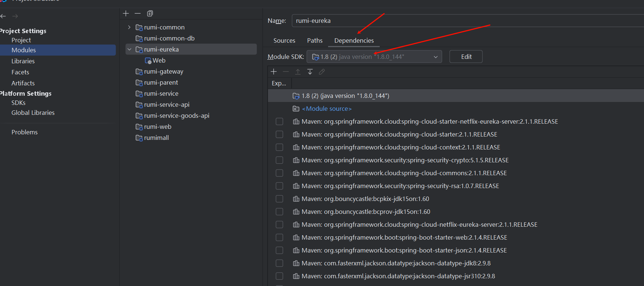Open Global Libraries under Platform Settings

[33, 113]
